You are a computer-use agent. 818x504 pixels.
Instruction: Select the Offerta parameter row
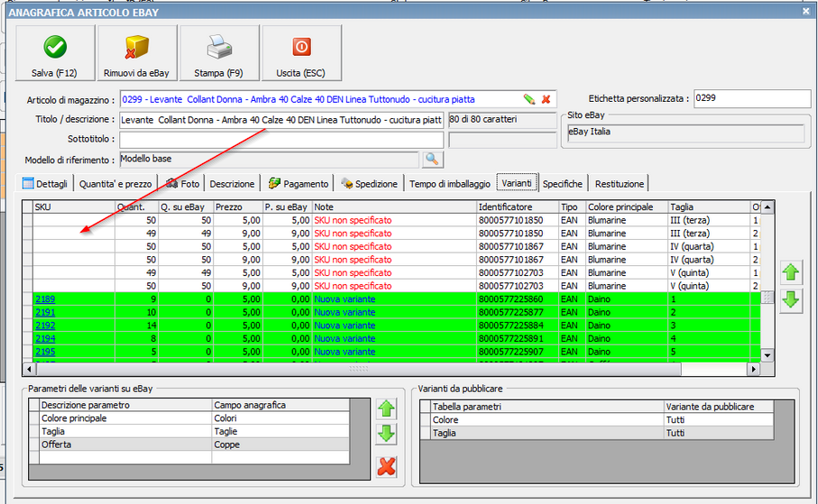coord(194,444)
